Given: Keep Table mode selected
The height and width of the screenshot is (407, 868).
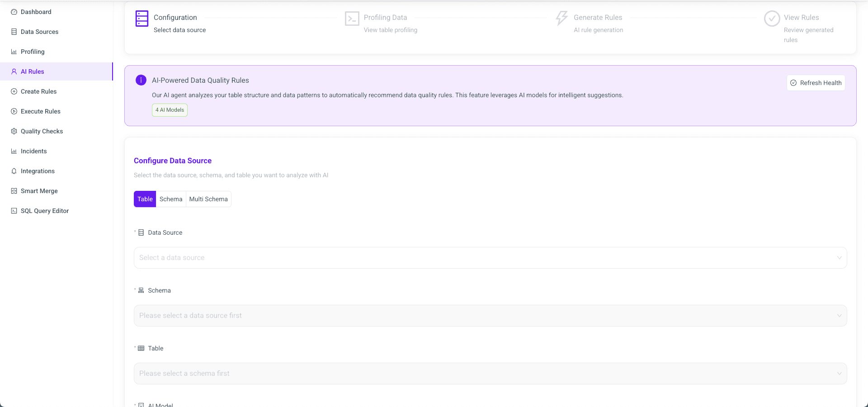Looking at the screenshot, I should click(145, 199).
